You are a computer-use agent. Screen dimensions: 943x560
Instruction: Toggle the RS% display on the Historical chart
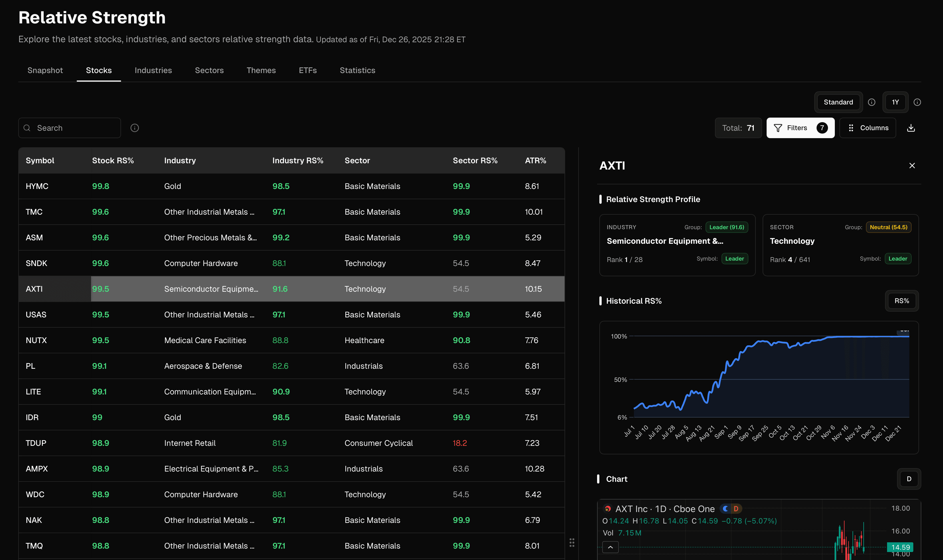[x=902, y=301]
